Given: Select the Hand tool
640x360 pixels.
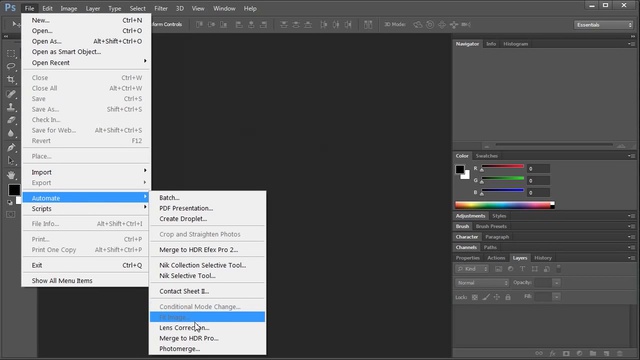Looking at the screenshot, I should [11, 175].
